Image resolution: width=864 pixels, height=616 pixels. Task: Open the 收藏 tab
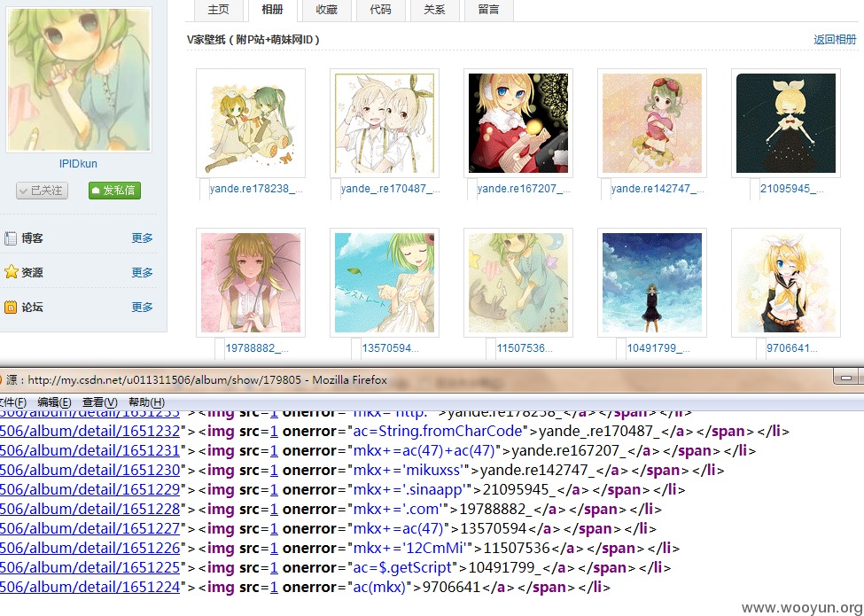pyautogui.click(x=326, y=10)
